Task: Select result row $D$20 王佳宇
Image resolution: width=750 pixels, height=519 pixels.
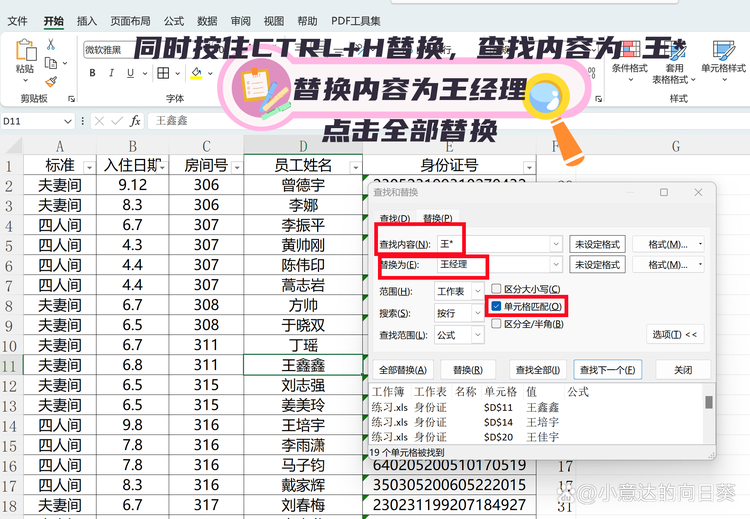Action: pos(536,437)
